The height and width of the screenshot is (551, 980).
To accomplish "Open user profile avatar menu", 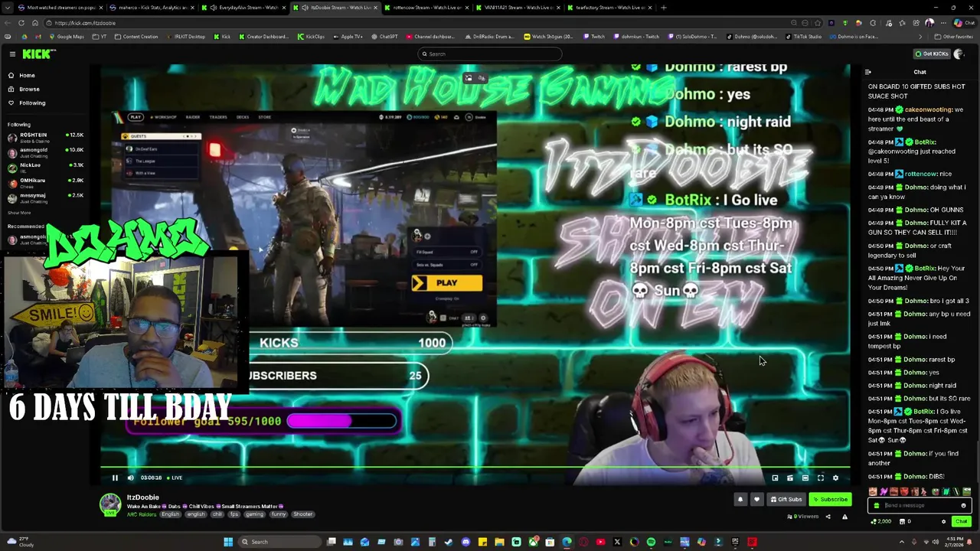I will 959,54.
